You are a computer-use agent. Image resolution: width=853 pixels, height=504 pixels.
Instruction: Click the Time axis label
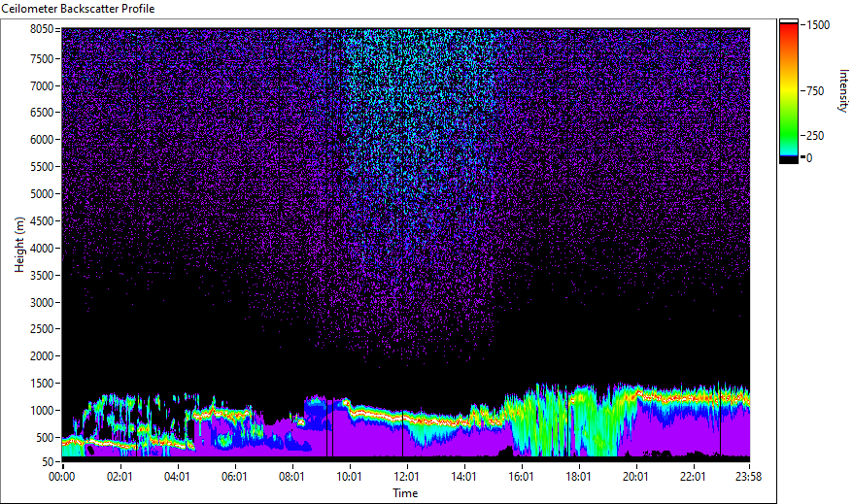(405, 493)
